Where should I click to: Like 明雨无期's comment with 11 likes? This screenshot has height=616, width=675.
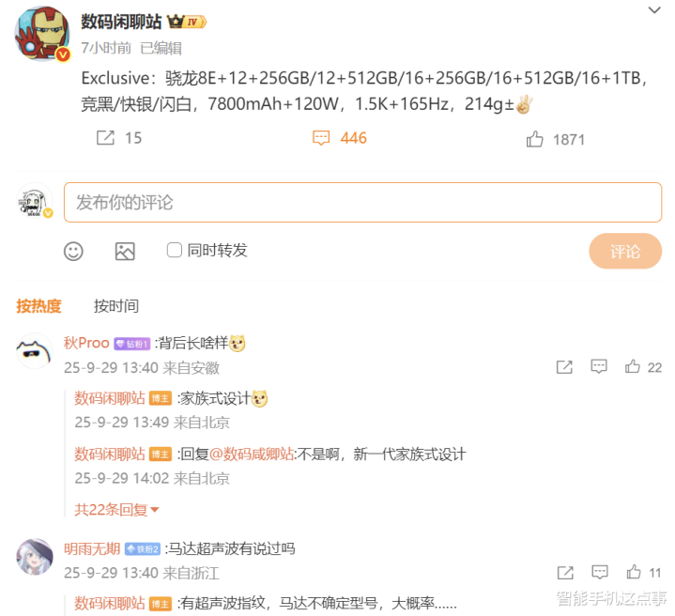pos(634,572)
